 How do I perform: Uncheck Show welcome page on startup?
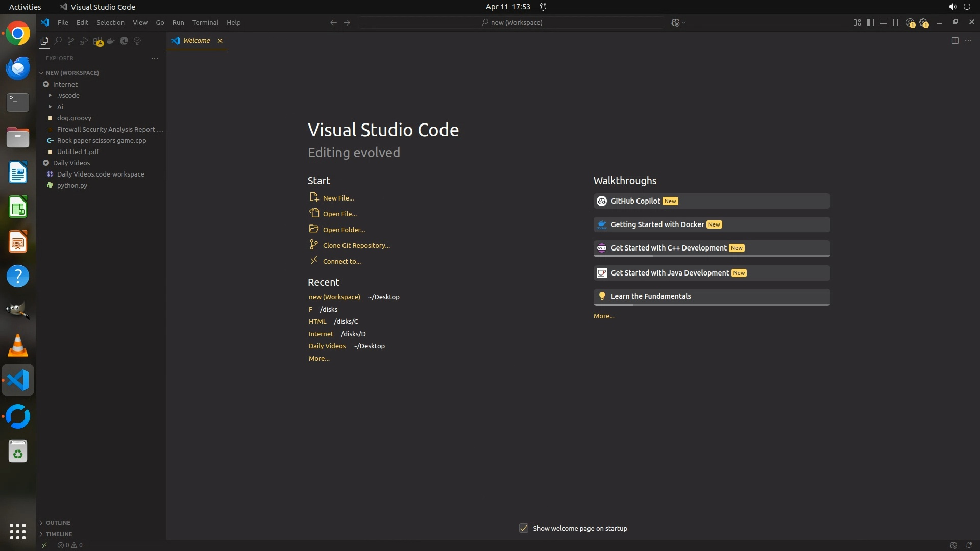click(x=524, y=528)
